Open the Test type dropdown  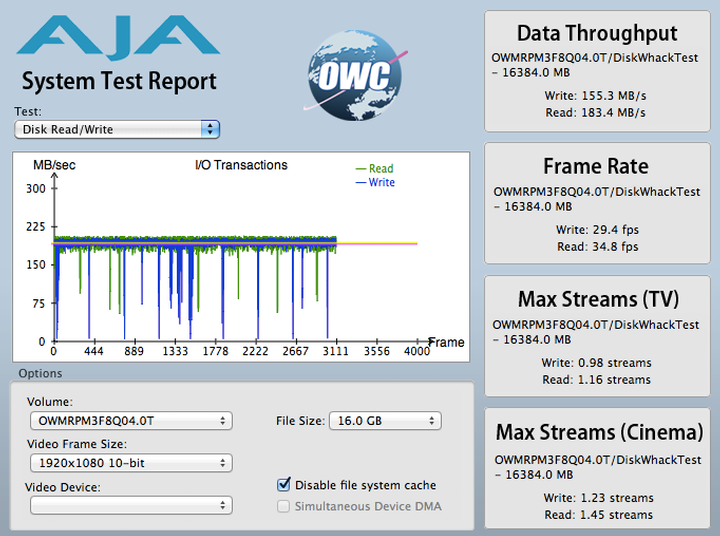tap(117, 129)
